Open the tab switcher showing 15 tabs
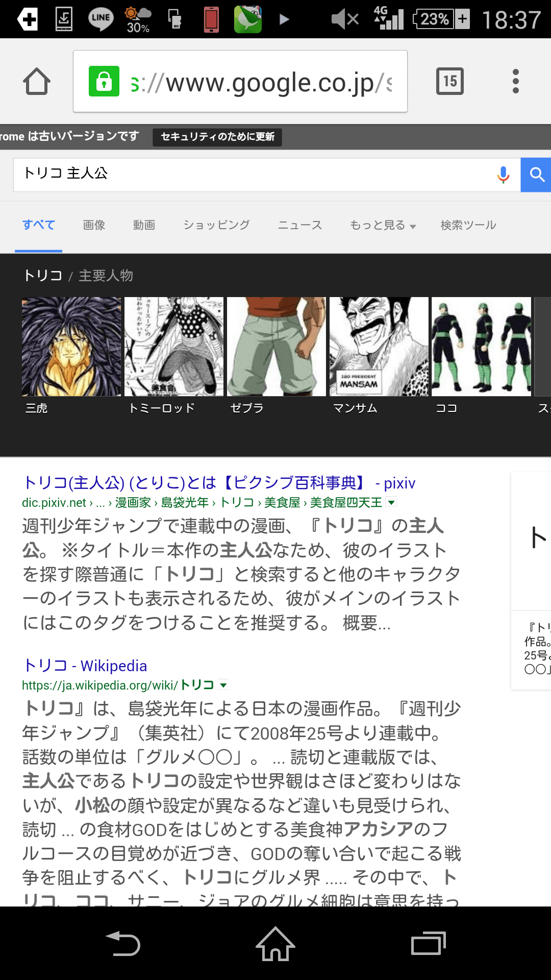 (449, 81)
